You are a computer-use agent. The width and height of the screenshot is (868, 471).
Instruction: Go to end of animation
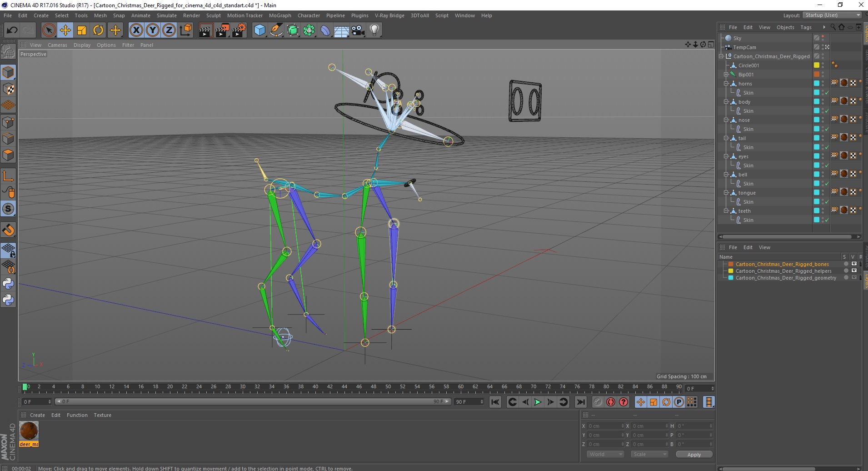(580, 402)
